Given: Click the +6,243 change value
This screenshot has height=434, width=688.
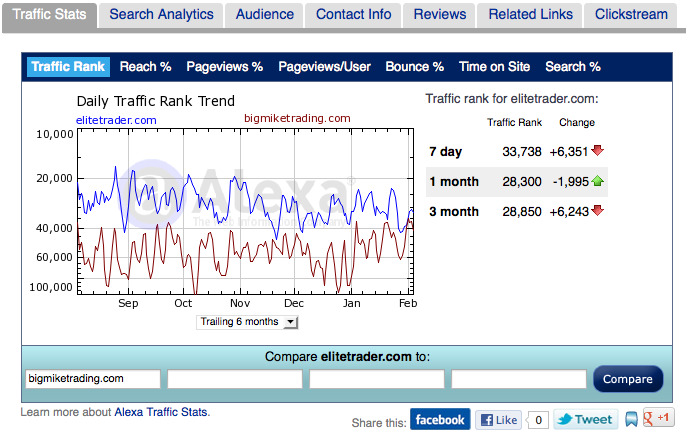Looking at the screenshot, I should (x=569, y=212).
